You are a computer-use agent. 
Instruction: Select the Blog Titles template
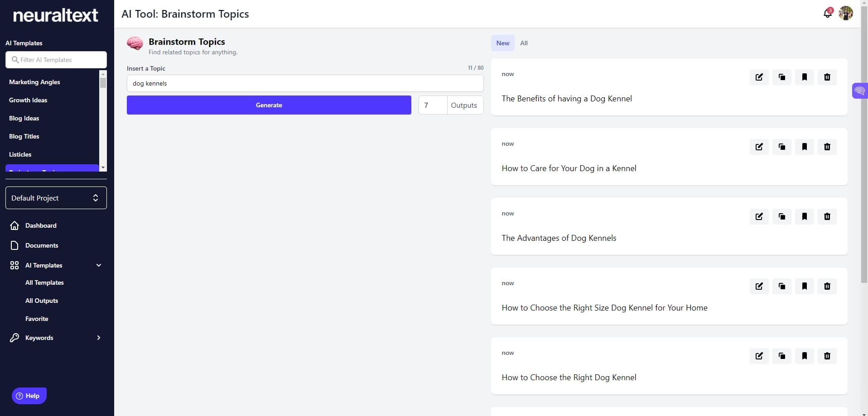click(x=24, y=136)
